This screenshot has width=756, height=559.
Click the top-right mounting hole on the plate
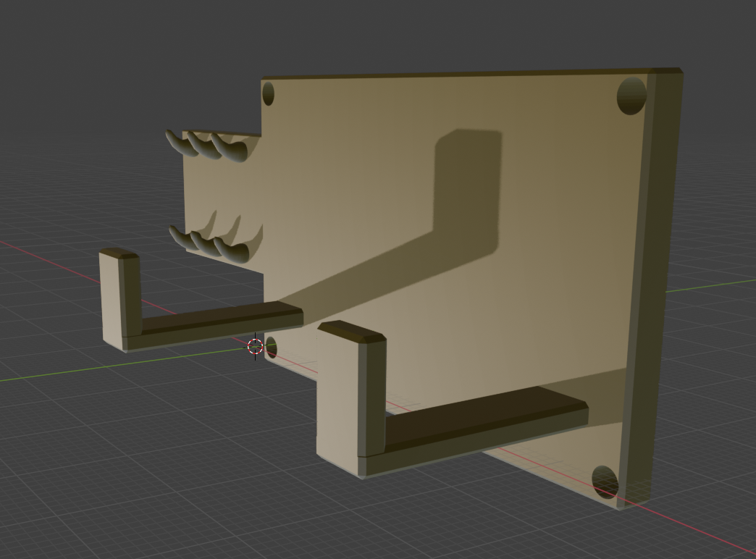tap(631, 96)
